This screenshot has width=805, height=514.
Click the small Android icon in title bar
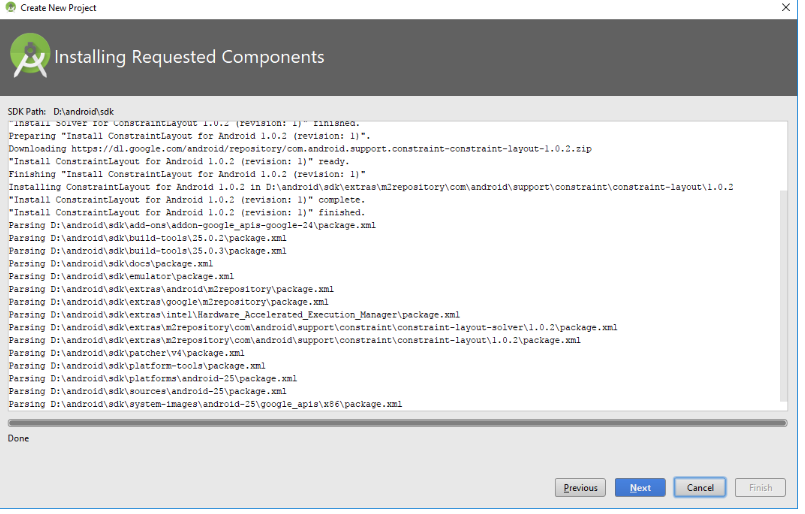click(x=10, y=7)
